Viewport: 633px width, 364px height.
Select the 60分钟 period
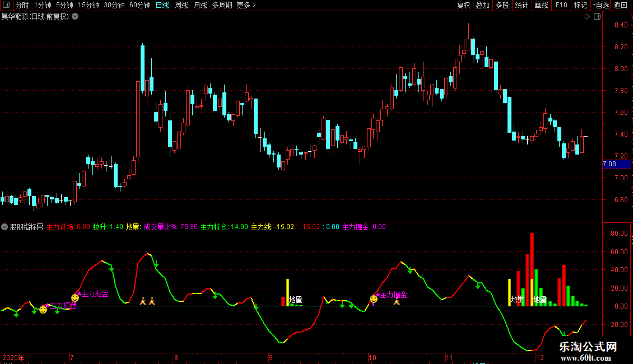(x=140, y=5)
